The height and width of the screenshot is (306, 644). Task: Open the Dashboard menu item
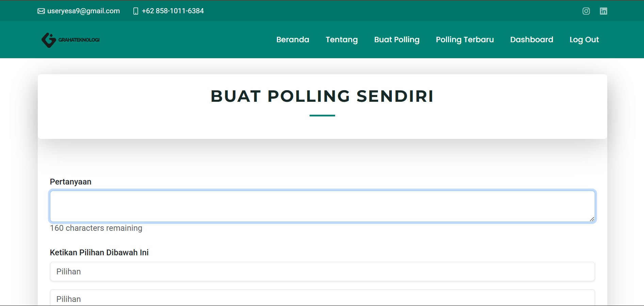pos(531,39)
